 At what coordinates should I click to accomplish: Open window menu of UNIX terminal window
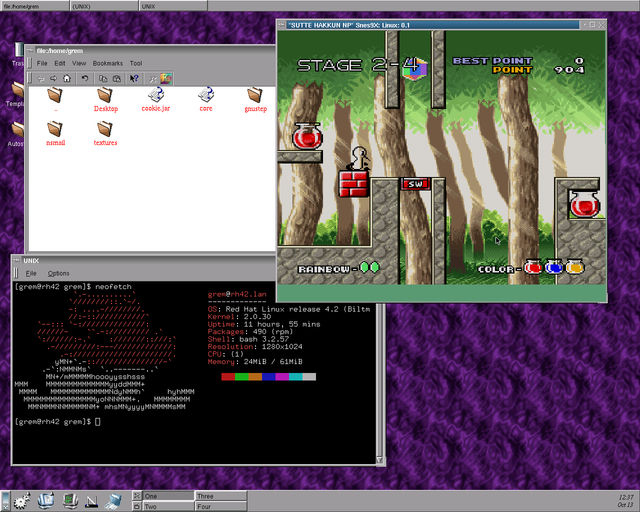pyautogui.click(x=16, y=260)
